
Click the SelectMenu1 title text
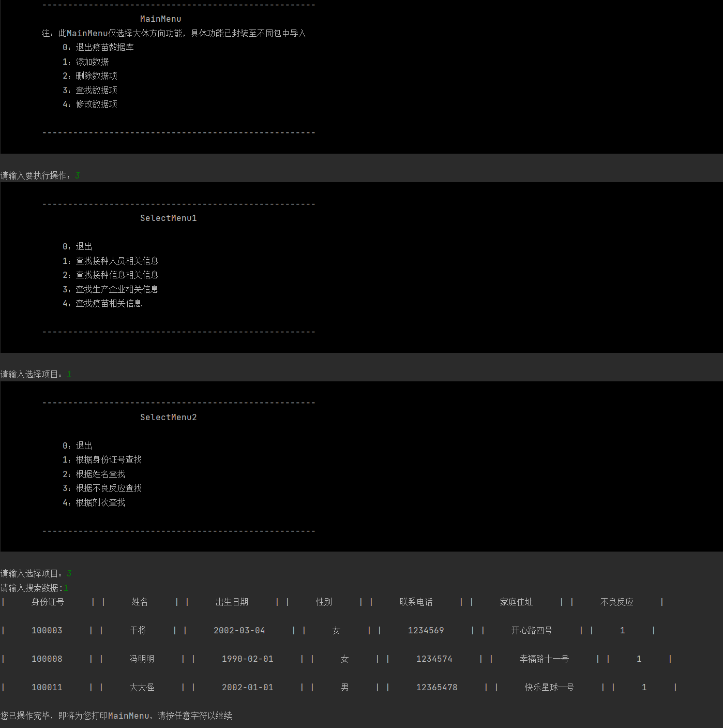tap(169, 218)
